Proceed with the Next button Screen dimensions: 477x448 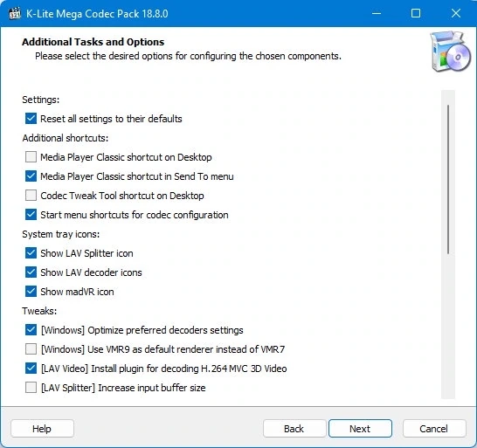click(x=360, y=429)
